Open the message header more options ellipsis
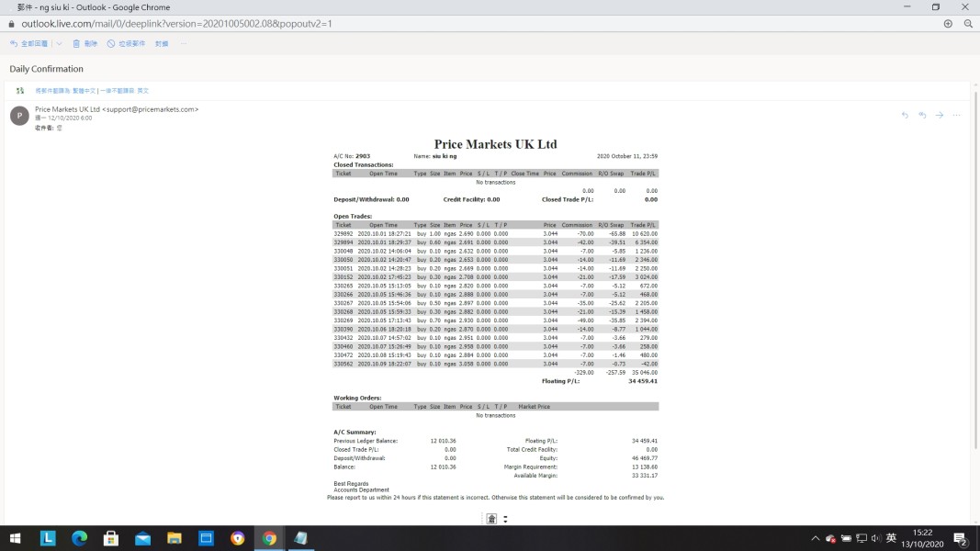This screenshot has width=980, height=551. (956, 115)
